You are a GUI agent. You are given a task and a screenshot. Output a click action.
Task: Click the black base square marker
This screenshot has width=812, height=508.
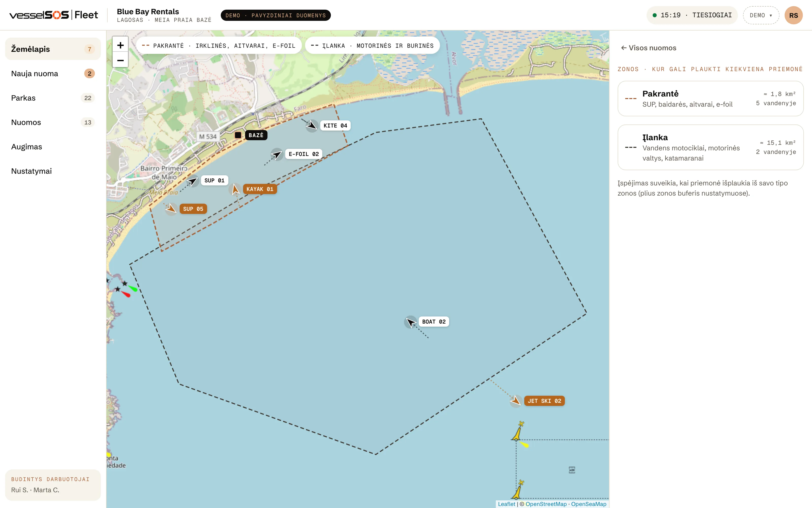238,135
